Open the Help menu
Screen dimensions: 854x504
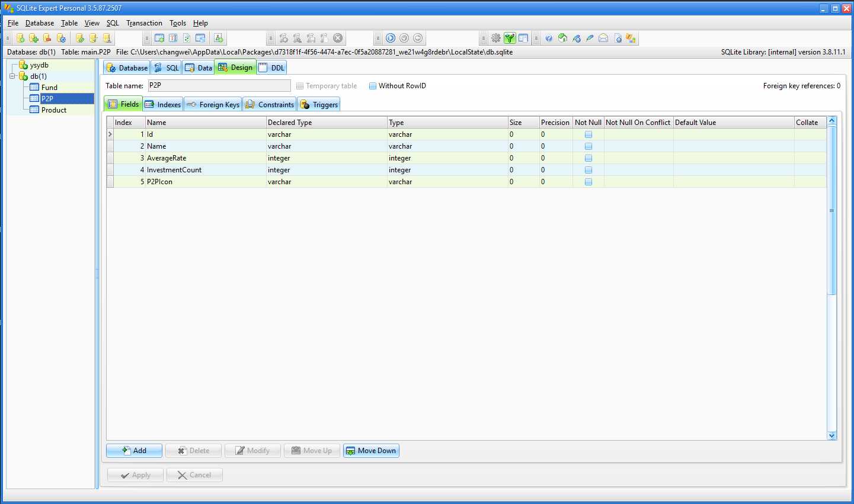tap(200, 23)
